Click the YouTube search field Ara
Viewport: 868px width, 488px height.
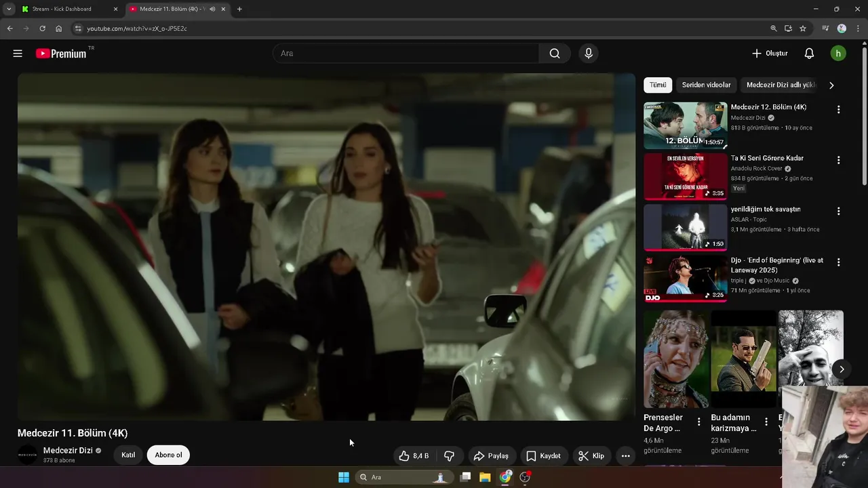tap(406, 54)
